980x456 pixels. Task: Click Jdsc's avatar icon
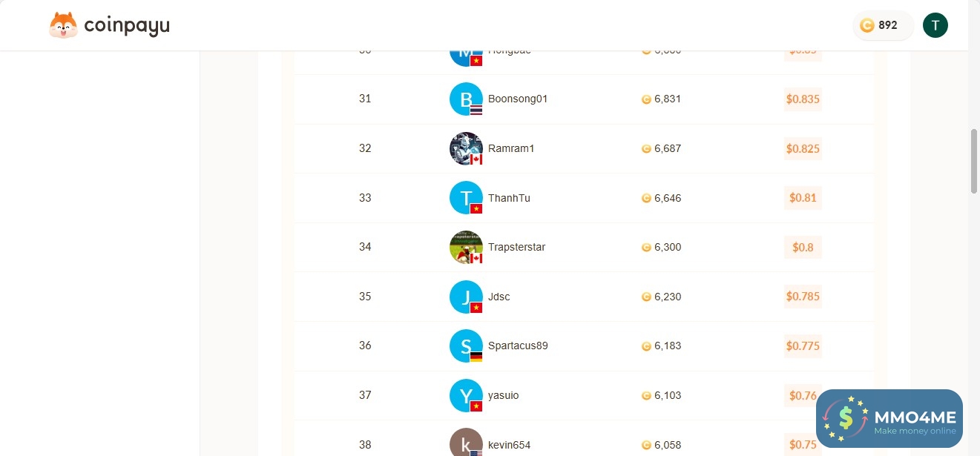point(466,297)
